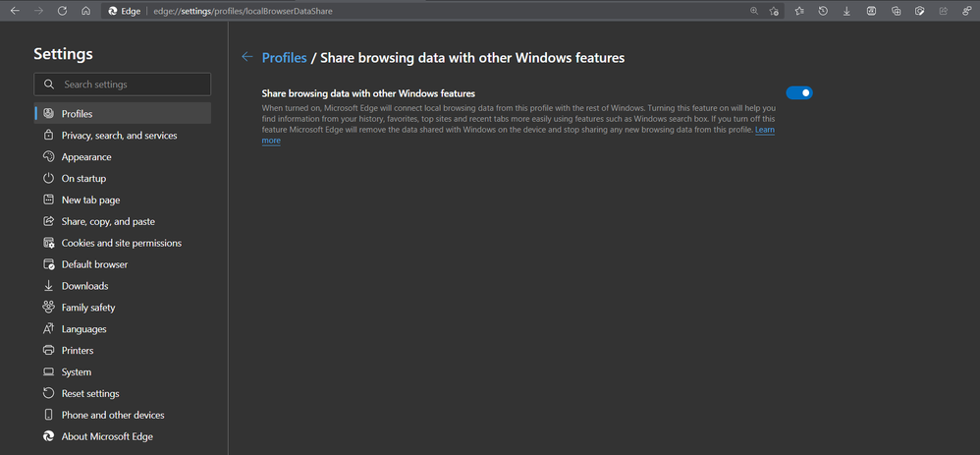Open Reset settings section
The width and height of the screenshot is (980, 455).
click(123, 394)
